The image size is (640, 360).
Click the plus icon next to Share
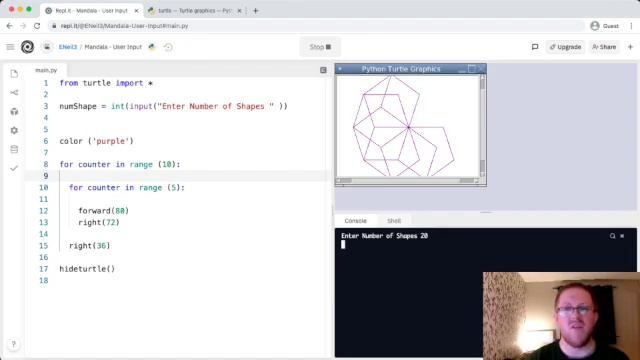click(630, 47)
